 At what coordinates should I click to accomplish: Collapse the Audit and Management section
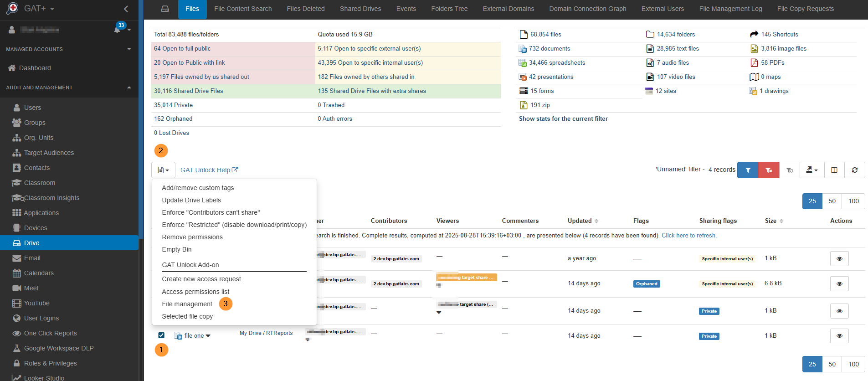(x=129, y=88)
